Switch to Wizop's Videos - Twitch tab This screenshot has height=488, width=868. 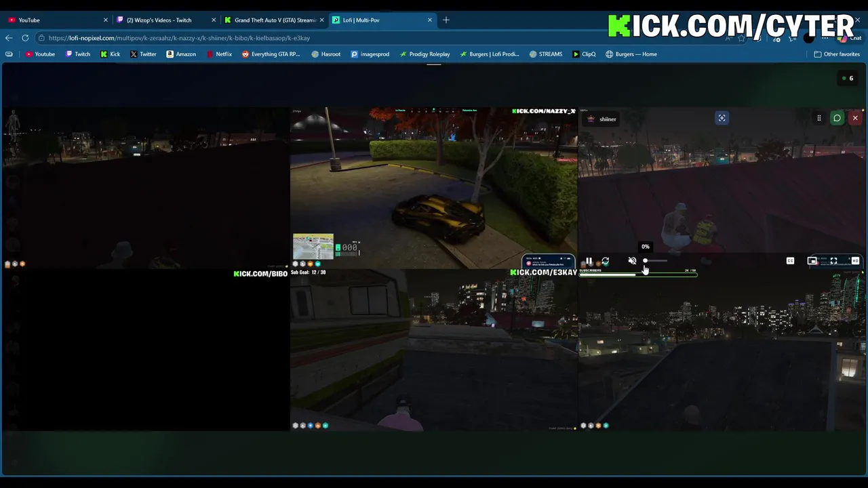pos(165,20)
